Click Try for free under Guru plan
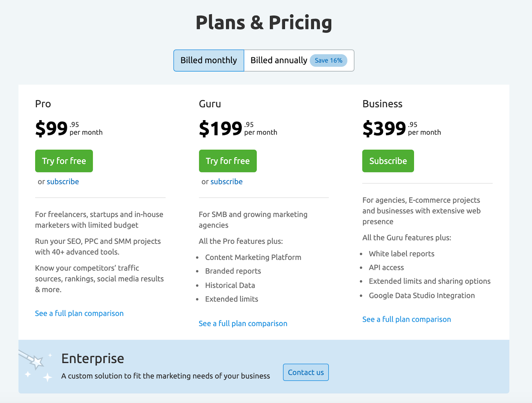Viewport: 532px width, 403px height. 228,161
